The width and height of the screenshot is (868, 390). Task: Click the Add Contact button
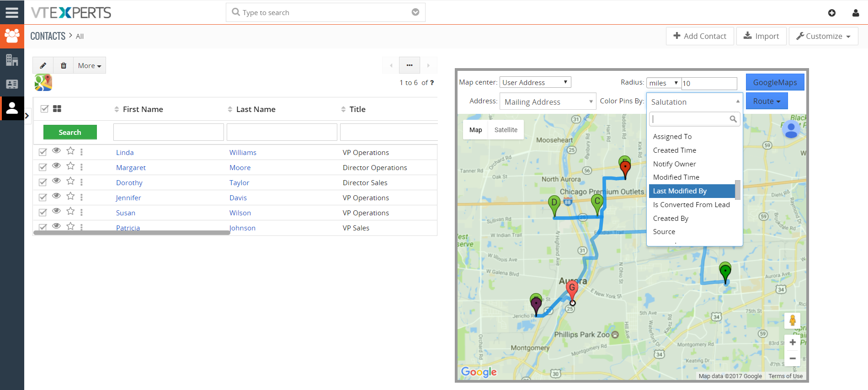click(700, 36)
